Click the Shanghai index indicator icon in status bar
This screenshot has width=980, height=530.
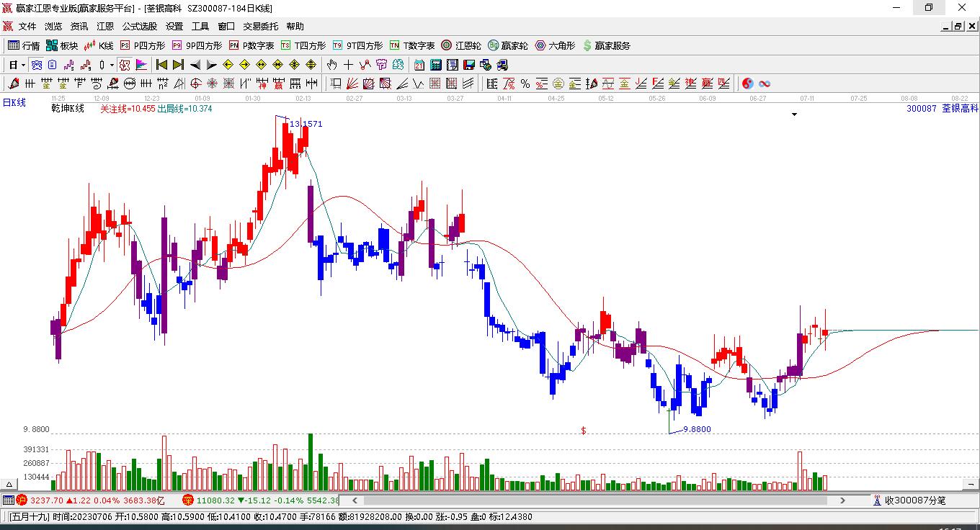click(x=23, y=500)
